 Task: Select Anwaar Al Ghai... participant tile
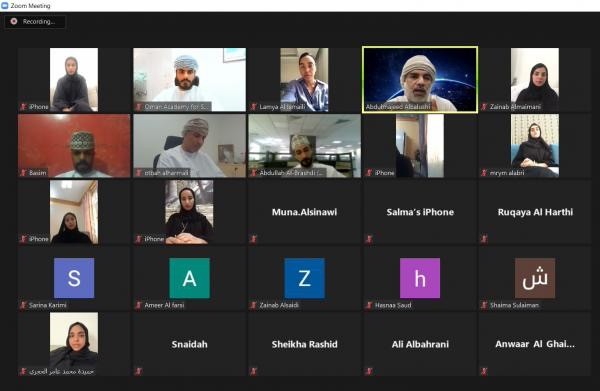(x=535, y=344)
